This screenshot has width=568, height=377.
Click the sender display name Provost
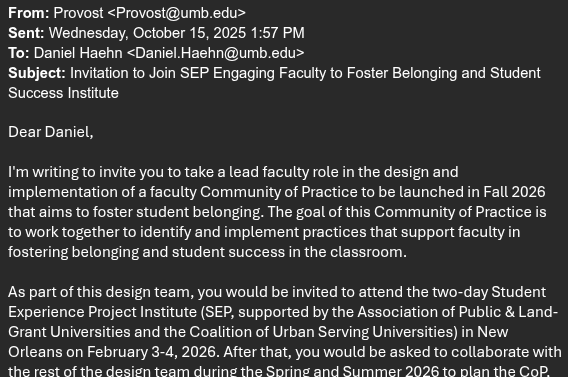(x=78, y=13)
